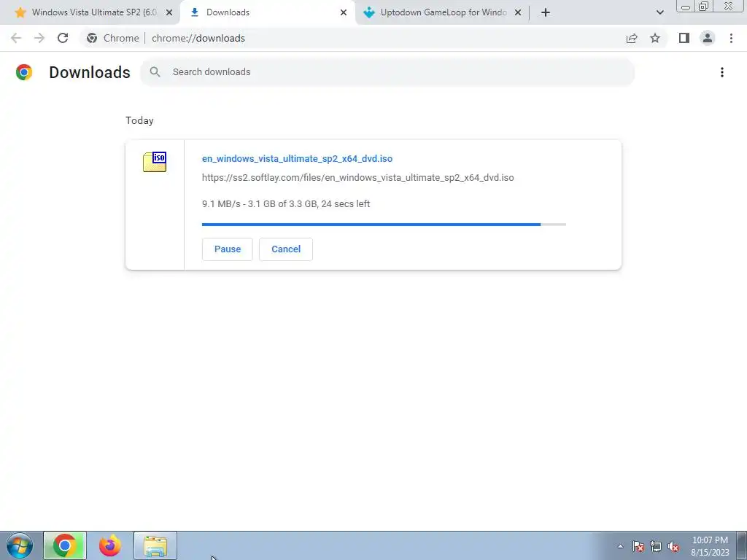Launch Firefox from the taskbar
Viewport: 747px width, 560px height.
click(x=109, y=545)
